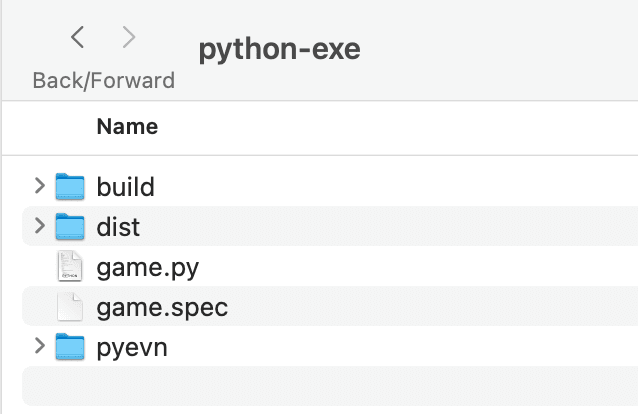Click the empty row below pyevn
This screenshot has width=638, height=414.
click(x=330, y=386)
